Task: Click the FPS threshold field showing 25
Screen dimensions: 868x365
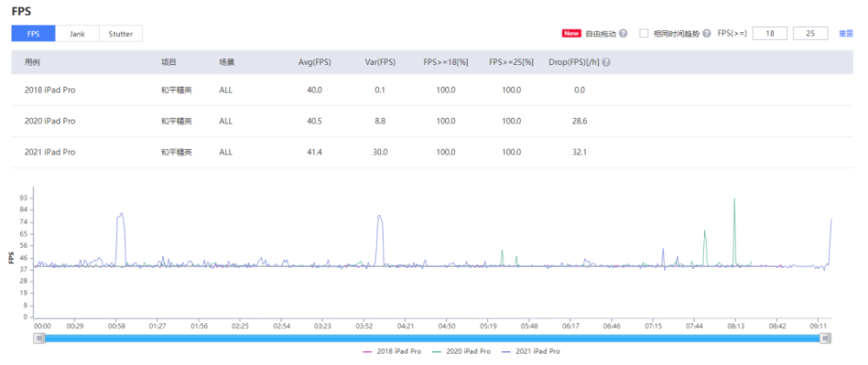Action: coord(811,33)
